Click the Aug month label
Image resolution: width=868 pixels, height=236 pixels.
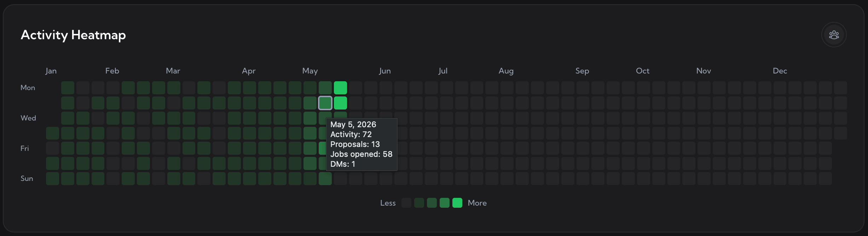click(506, 71)
